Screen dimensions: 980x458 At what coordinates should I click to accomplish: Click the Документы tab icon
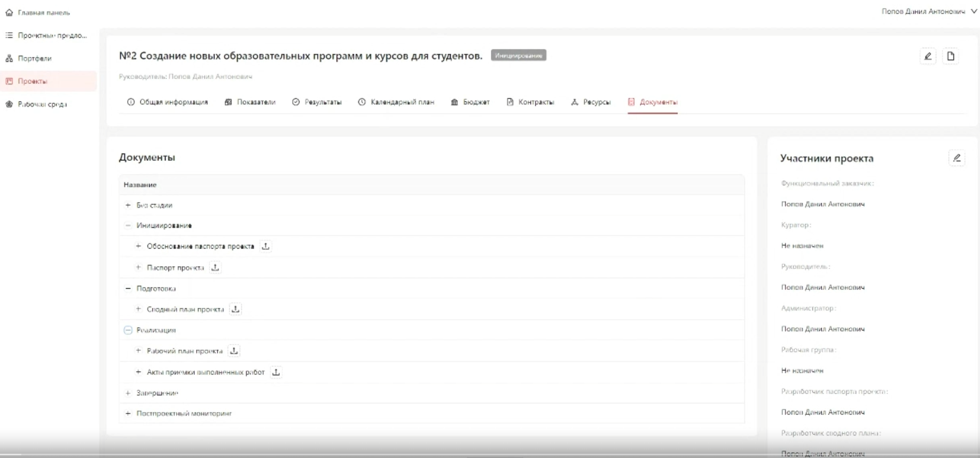(x=631, y=102)
